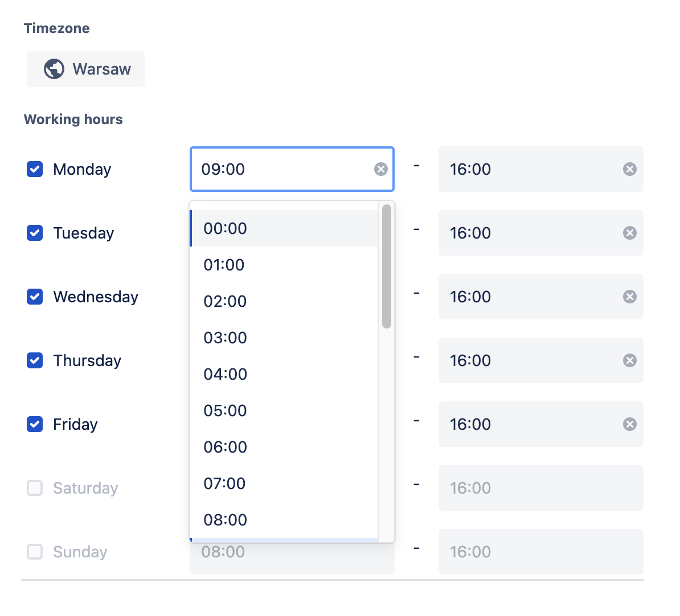680x616 pixels.
Task: Open the Thursday end time dropdown
Action: [530, 360]
